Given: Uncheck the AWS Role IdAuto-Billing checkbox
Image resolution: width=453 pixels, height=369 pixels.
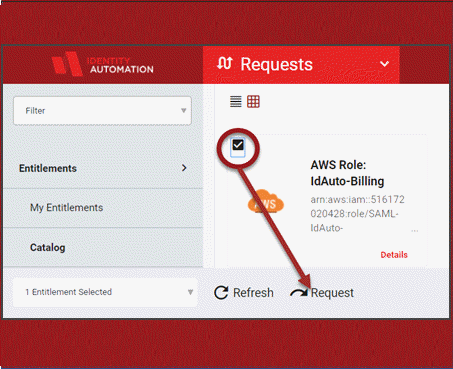Looking at the screenshot, I should click(238, 145).
